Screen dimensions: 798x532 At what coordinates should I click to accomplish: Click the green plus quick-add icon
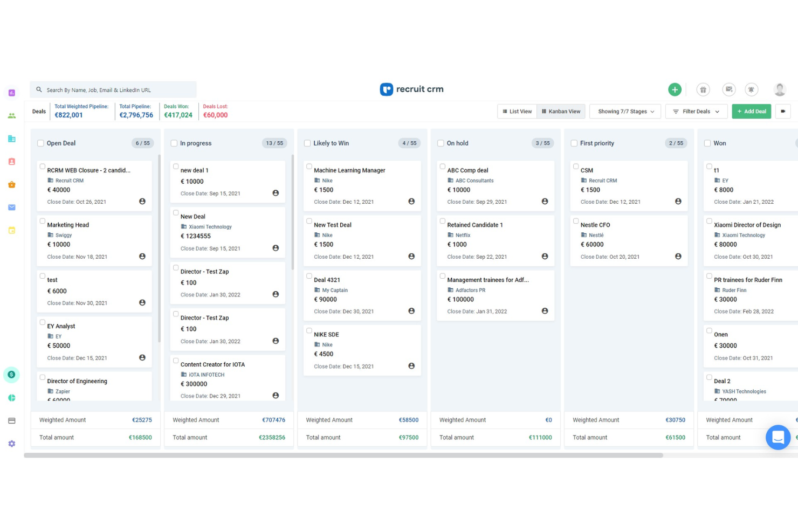point(675,89)
